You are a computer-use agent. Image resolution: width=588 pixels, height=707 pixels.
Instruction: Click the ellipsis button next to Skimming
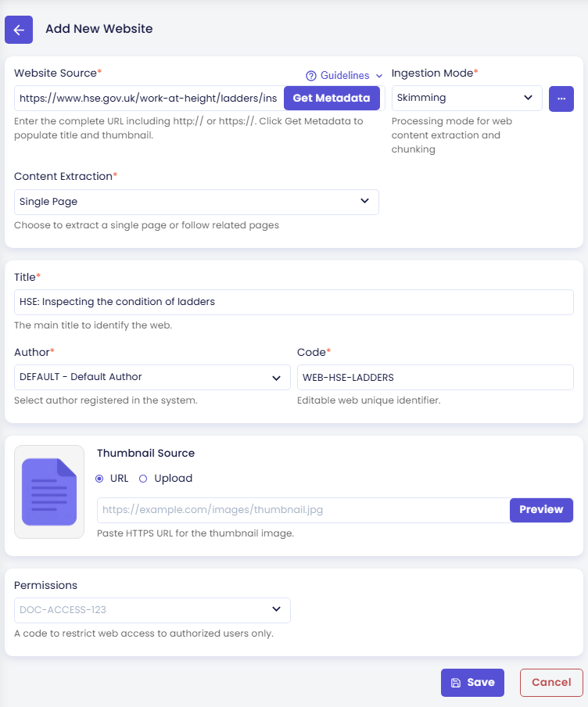coord(561,99)
